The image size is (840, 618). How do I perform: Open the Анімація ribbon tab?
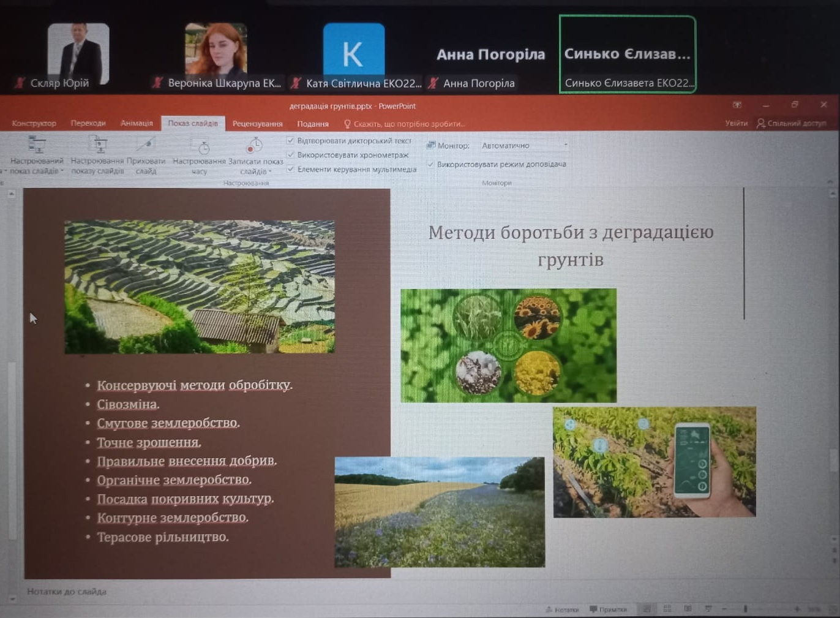coord(137,123)
